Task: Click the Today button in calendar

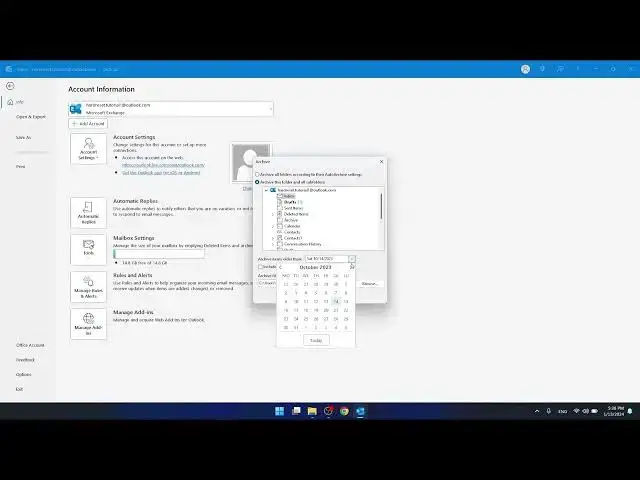Action: [316, 340]
